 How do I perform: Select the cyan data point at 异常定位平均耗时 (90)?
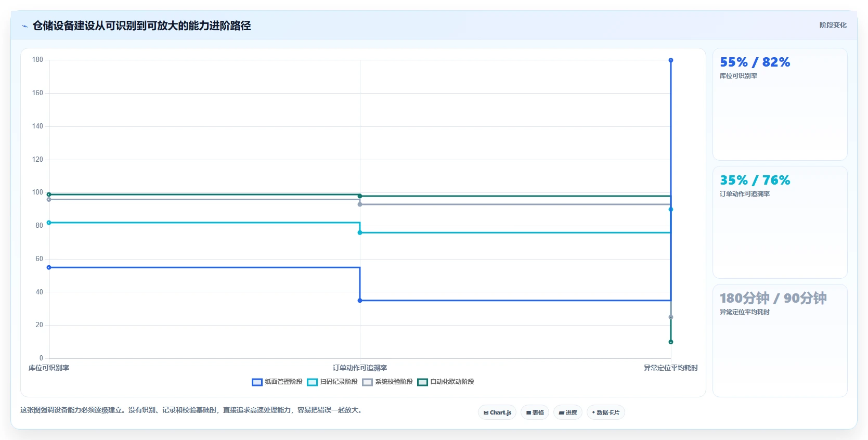pyautogui.click(x=671, y=210)
